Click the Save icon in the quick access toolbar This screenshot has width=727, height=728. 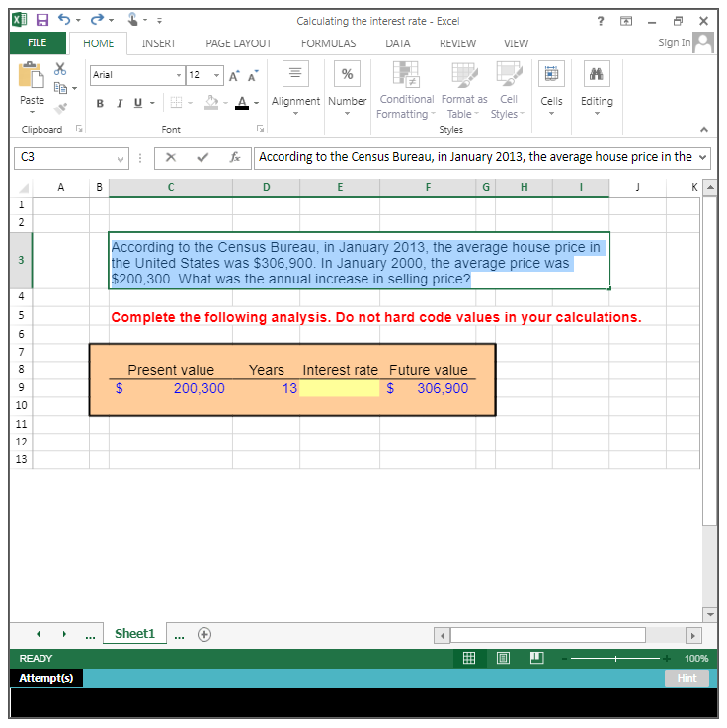point(42,20)
